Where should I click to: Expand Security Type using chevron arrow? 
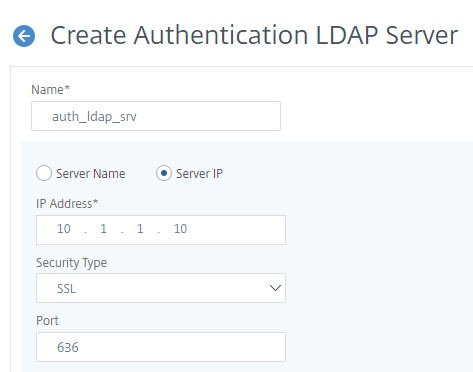tap(275, 288)
